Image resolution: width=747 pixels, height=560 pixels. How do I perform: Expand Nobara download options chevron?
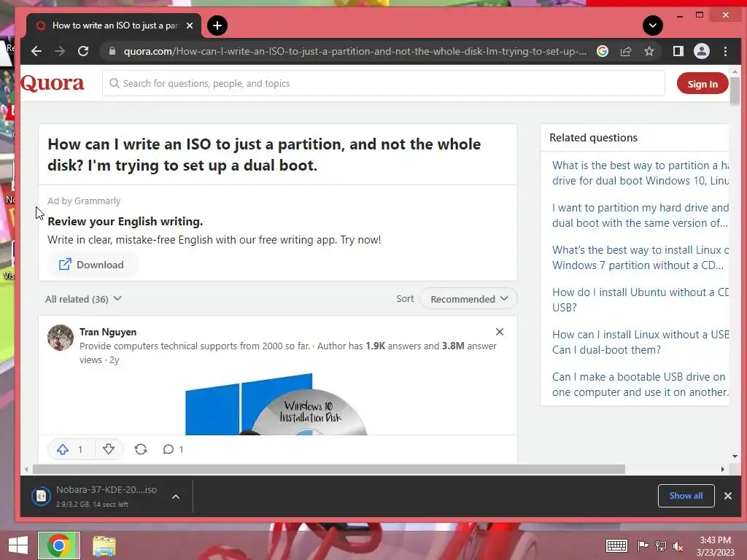tap(176, 496)
